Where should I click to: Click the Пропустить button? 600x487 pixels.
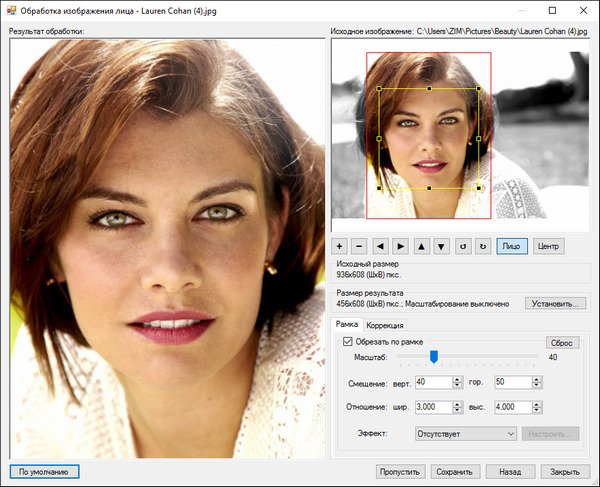click(x=400, y=472)
